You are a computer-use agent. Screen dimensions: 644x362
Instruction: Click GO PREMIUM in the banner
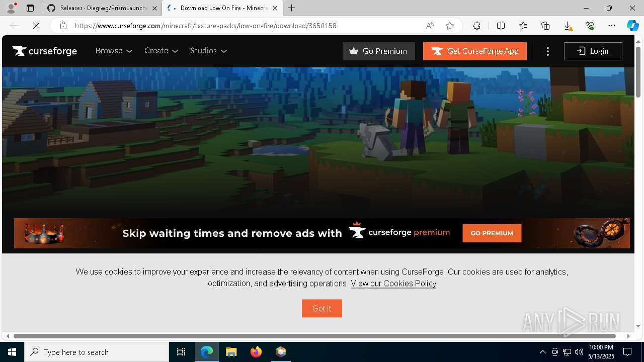(x=492, y=233)
